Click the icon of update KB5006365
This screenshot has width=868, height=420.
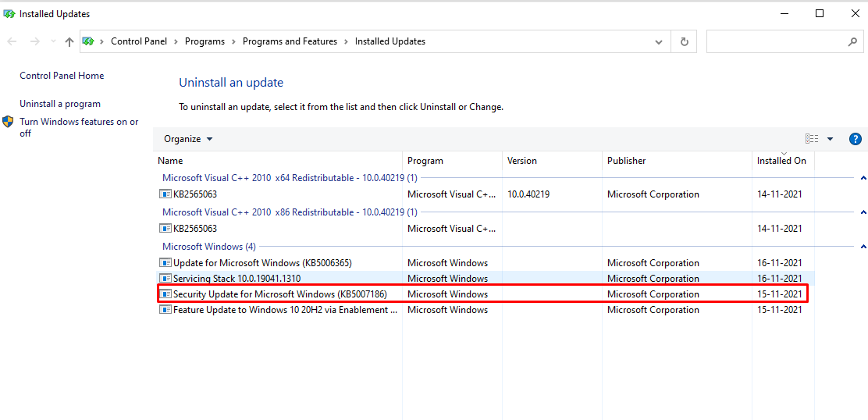pyautogui.click(x=165, y=263)
